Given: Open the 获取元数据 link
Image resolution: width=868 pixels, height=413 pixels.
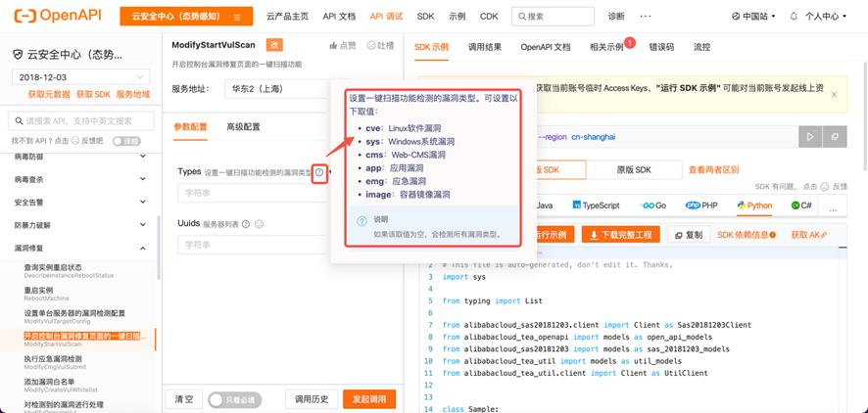Looking at the screenshot, I should click(x=49, y=95).
